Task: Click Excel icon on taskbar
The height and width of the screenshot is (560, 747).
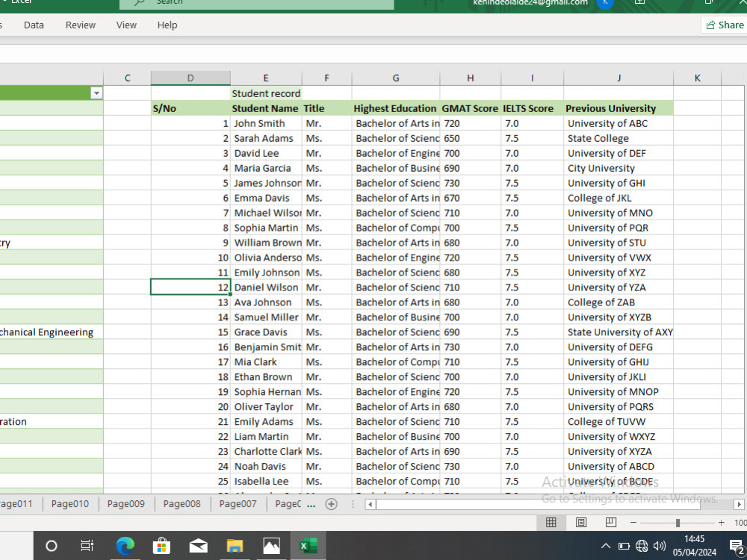Action: click(x=309, y=546)
